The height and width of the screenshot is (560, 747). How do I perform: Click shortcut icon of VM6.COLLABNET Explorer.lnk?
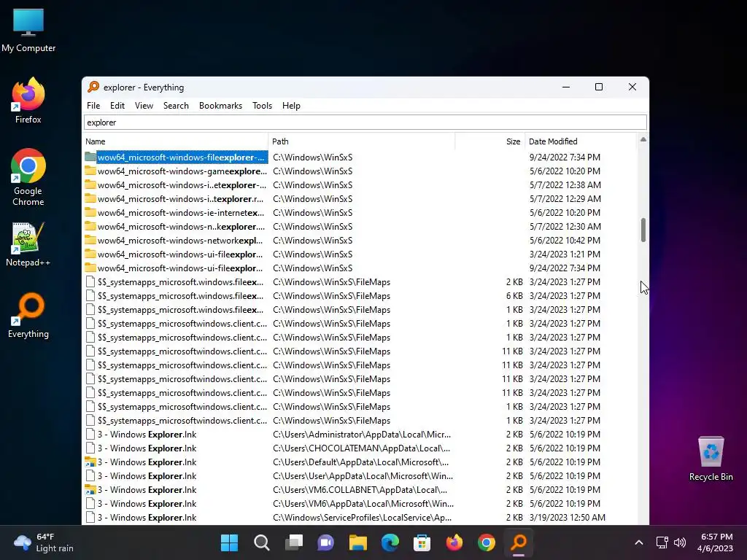(x=90, y=489)
